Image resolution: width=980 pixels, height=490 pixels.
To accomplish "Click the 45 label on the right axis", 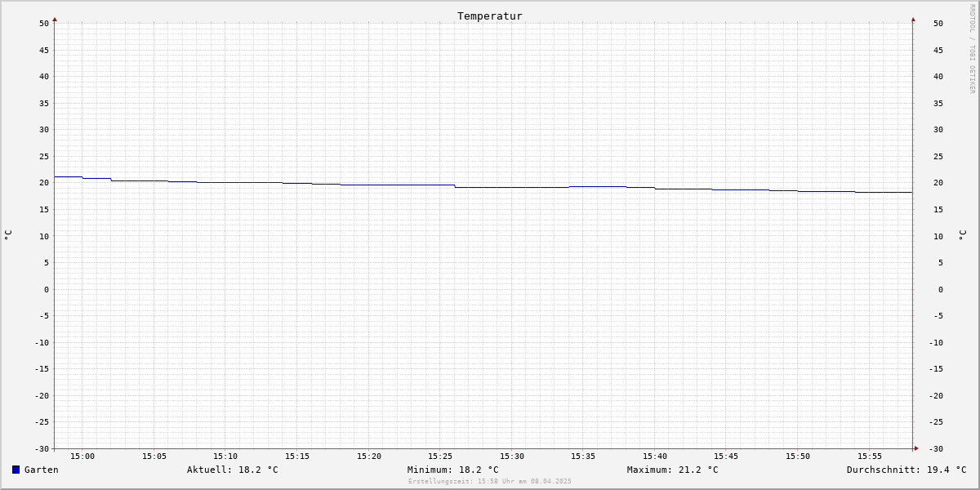I will coord(938,50).
